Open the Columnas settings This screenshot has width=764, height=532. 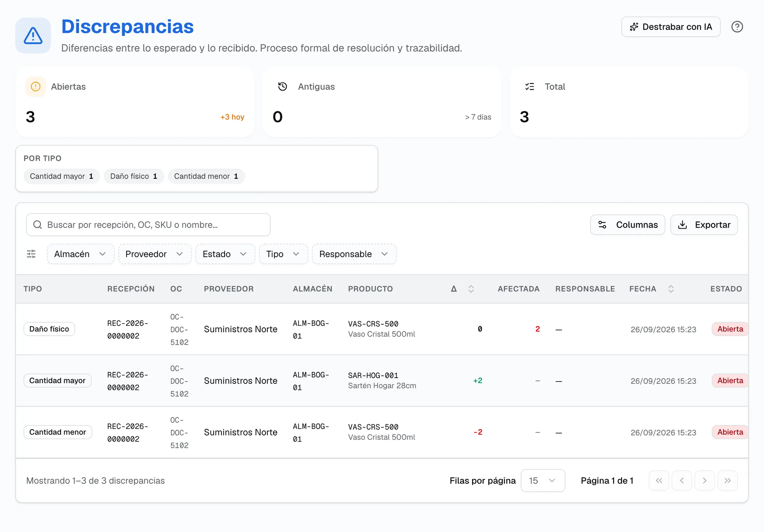click(x=628, y=225)
